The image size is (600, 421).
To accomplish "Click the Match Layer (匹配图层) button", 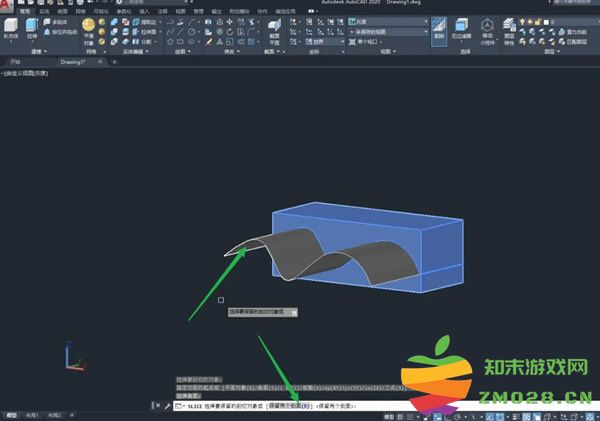I will pos(573,42).
